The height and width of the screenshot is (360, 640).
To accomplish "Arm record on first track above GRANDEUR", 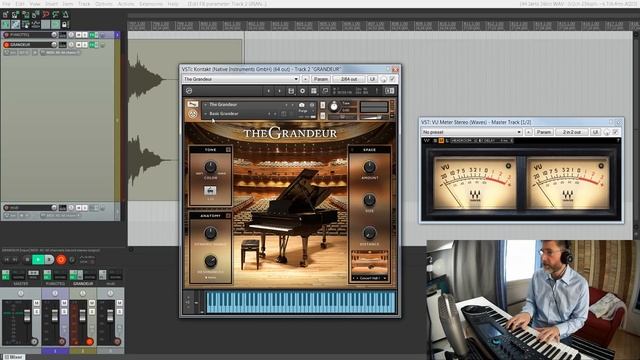I will [x=6, y=35].
